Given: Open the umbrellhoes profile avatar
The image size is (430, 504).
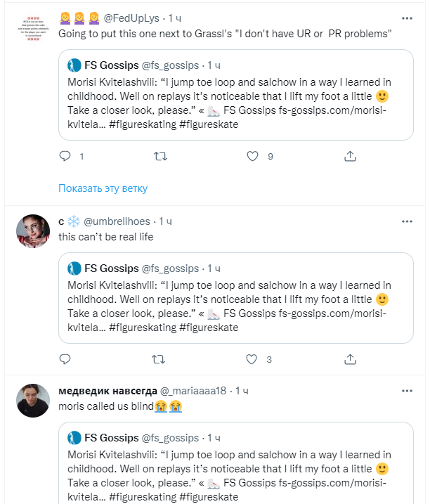Looking at the screenshot, I should [33, 231].
